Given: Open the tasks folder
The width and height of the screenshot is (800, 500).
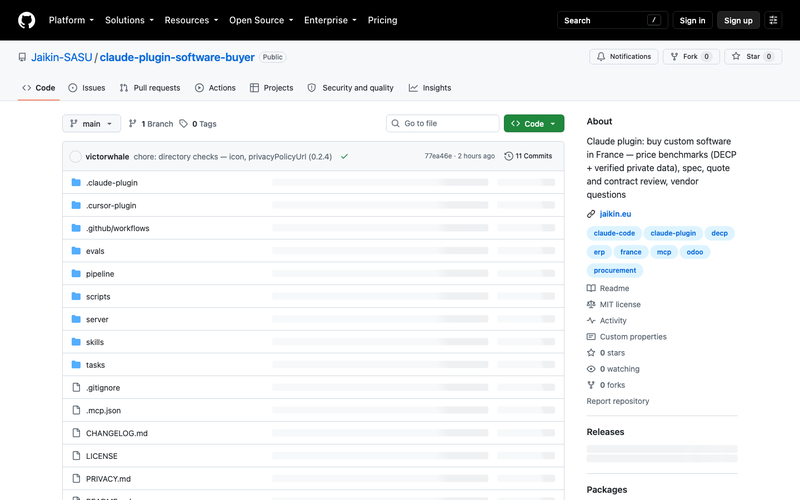Looking at the screenshot, I should 95,365.
